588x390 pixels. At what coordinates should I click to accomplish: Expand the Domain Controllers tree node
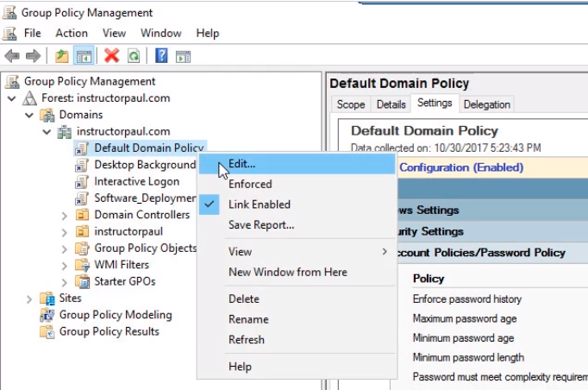pyautogui.click(x=65, y=215)
